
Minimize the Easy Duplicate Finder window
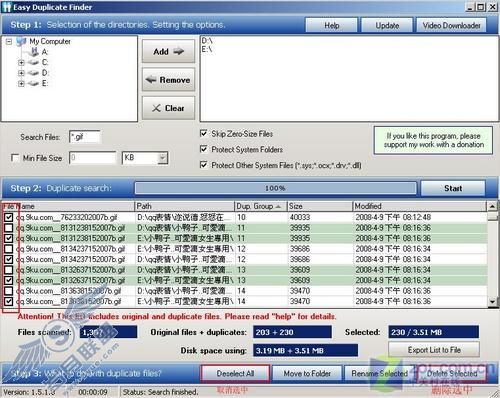tap(470, 7)
